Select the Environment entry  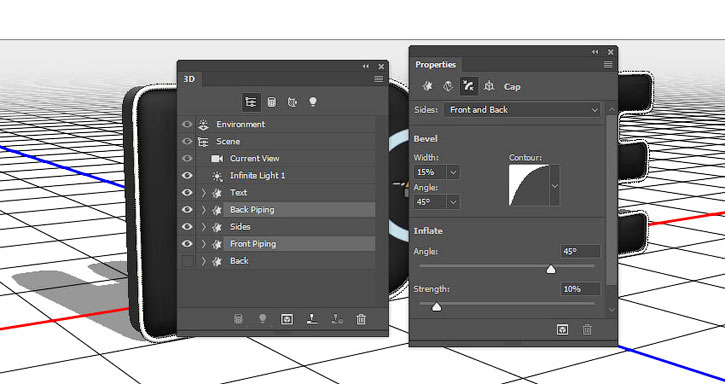(240, 124)
